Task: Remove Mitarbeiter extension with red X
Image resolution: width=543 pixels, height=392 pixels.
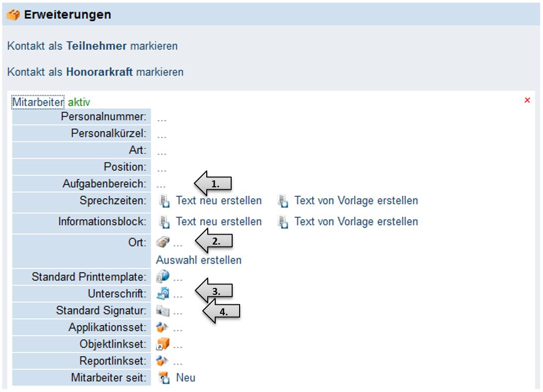Action: (x=528, y=101)
